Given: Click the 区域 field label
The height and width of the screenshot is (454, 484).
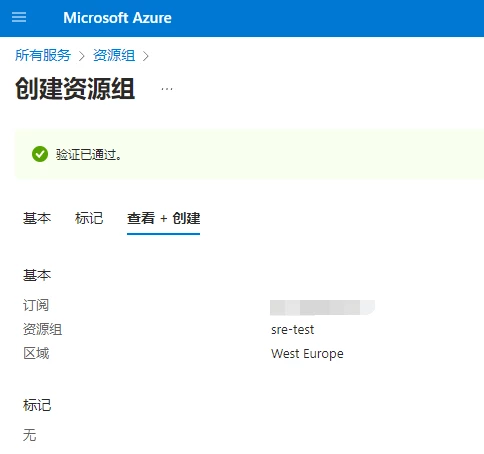Looking at the screenshot, I should pyautogui.click(x=36, y=353).
